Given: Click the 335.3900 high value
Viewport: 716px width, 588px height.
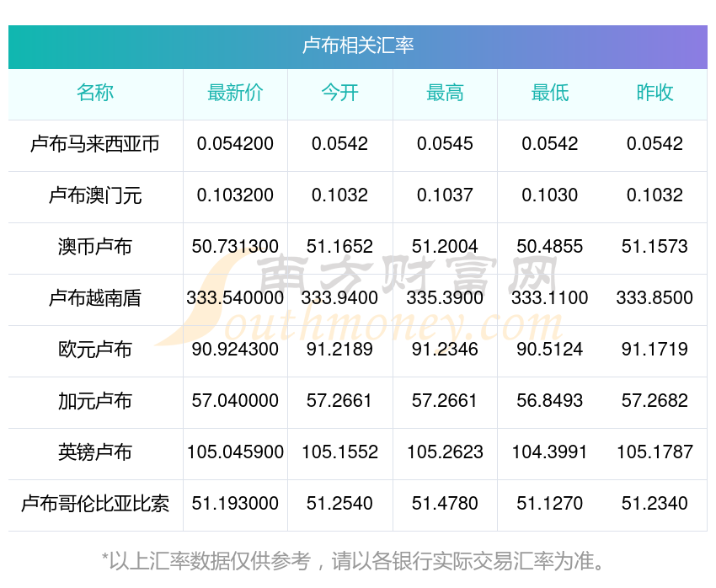Looking at the screenshot, I should click(x=445, y=298).
